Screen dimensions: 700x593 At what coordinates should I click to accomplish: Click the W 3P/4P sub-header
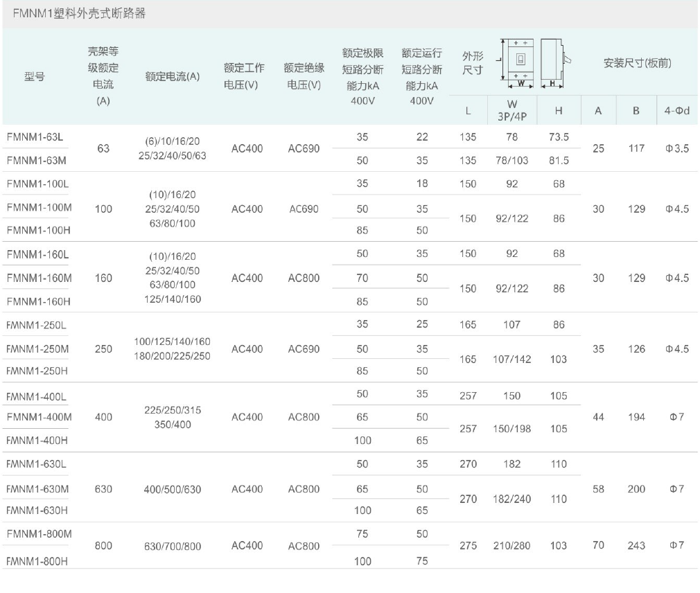pos(512,112)
